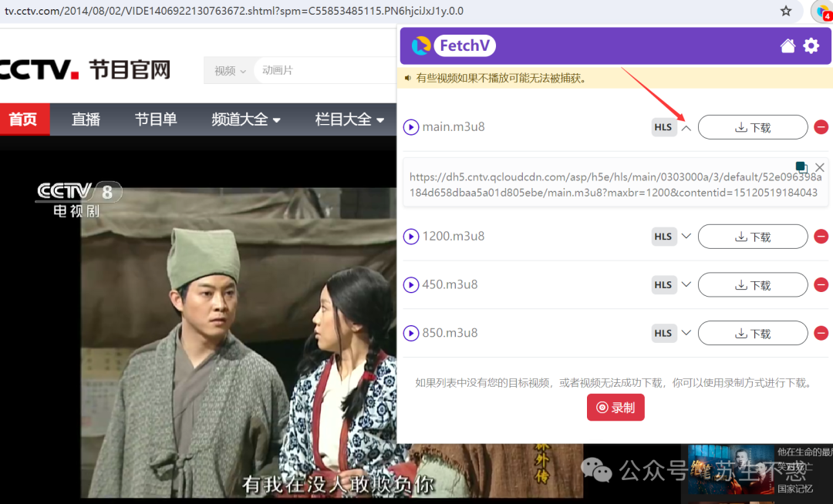Open the FetchV home icon
Image resolution: width=833 pixels, height=504 pixels.
click(x=787, y=46)
